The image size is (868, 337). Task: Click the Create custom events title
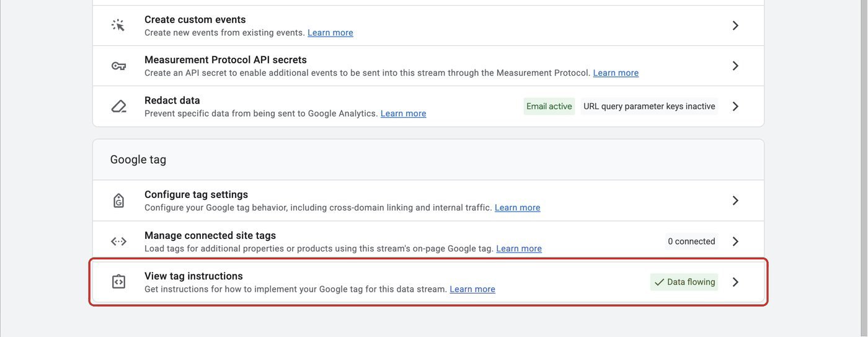click(195, 20)
